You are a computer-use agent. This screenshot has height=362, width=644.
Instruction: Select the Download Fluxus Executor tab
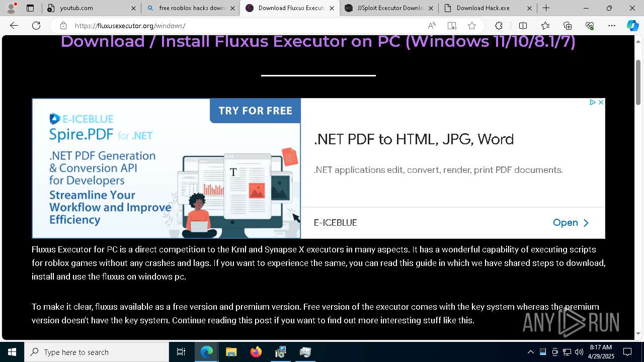tap(289, 8)
